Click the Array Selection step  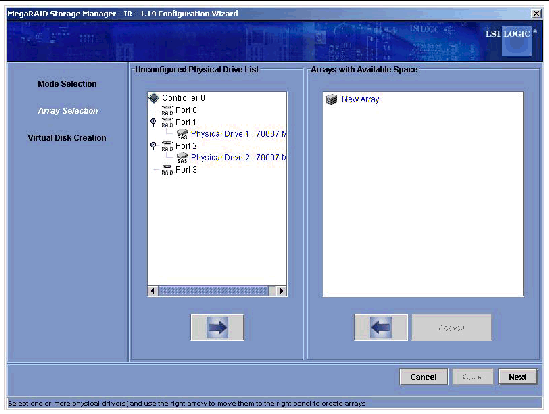[x=68, y=111]
